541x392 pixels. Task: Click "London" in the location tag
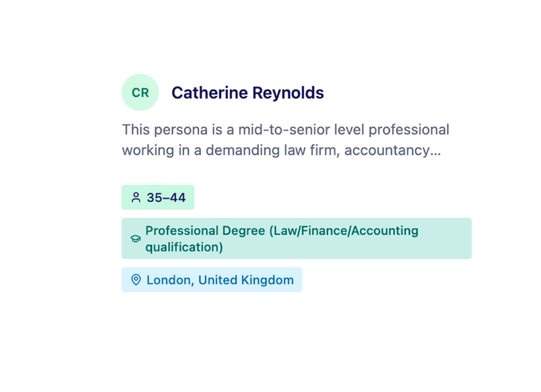(169, 280)
